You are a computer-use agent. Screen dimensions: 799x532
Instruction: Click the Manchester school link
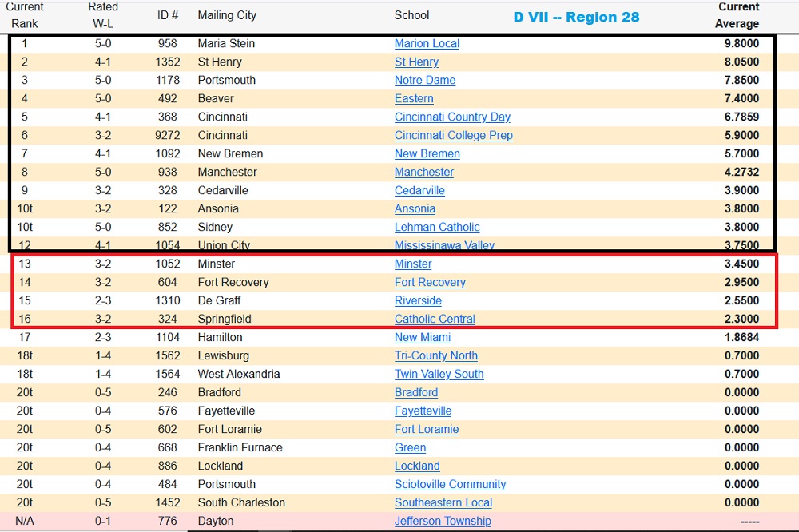pos(423,173)
